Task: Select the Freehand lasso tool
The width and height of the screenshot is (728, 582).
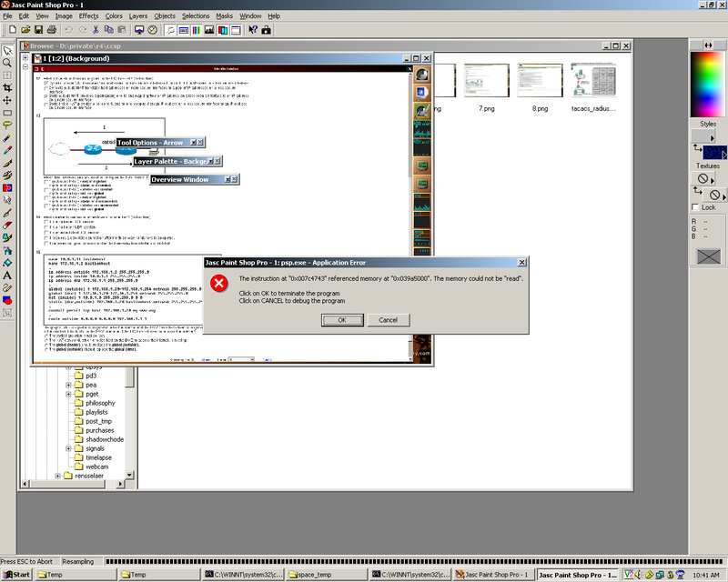Action: 7,125
